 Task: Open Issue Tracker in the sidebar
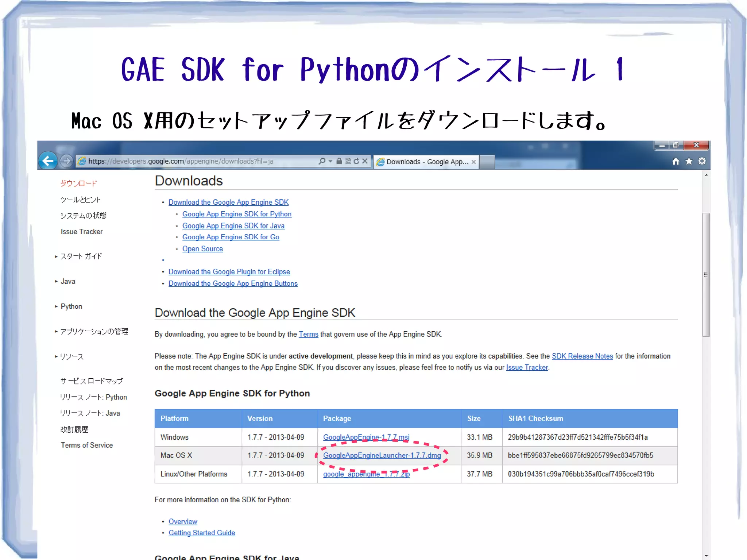pyautogui.click(x=82, y=232)
